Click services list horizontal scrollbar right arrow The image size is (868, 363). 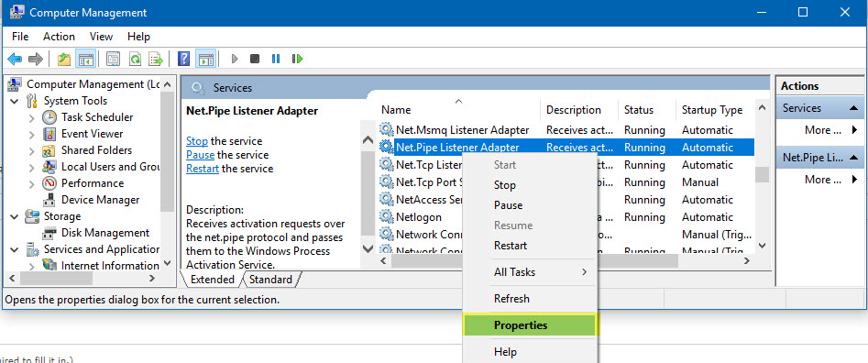coord(746,260)
